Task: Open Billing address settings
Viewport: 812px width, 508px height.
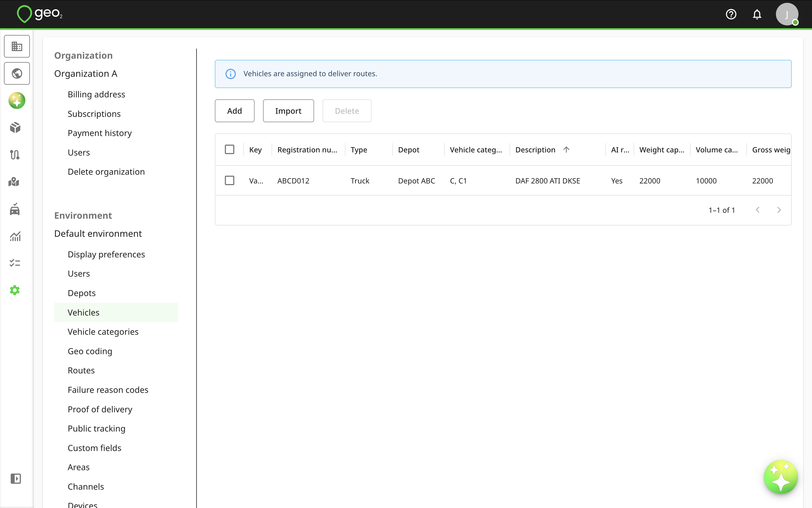Action: coord(96,95)
